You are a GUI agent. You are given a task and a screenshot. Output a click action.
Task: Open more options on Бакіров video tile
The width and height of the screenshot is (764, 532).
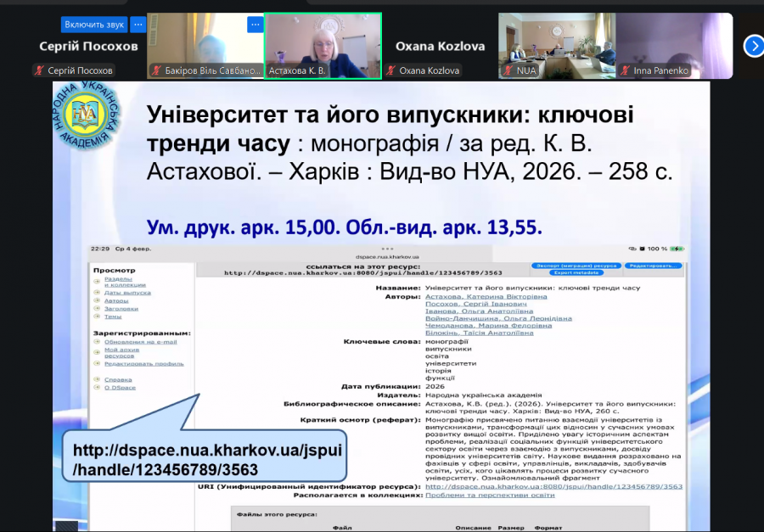pyautogui.click(x=255, y=25)
